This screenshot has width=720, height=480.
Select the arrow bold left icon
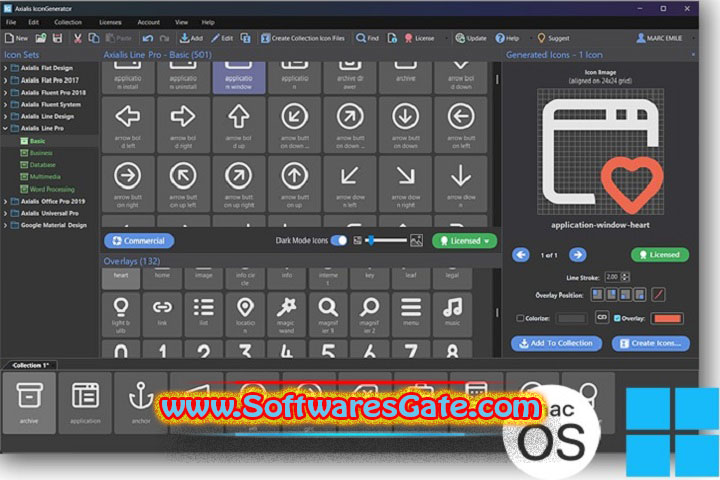click(128, 124)
